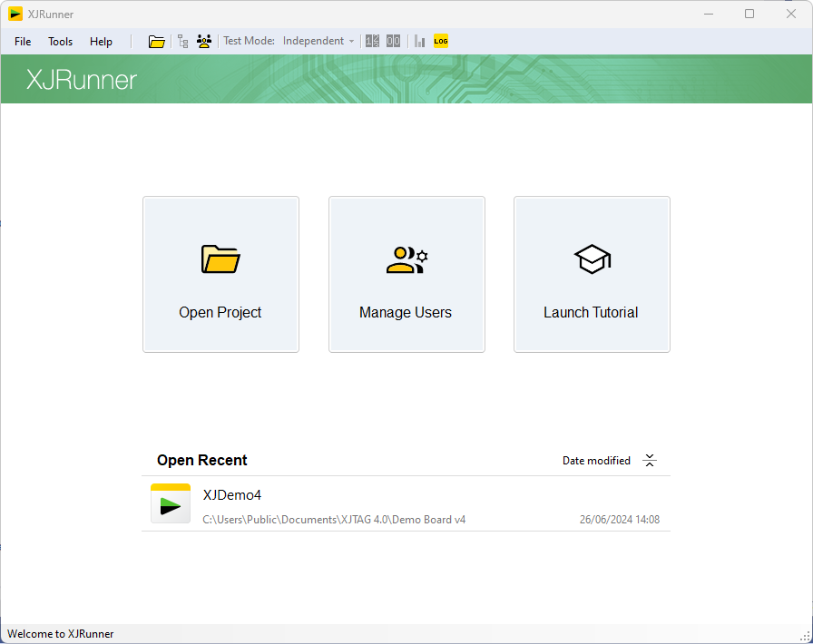Click the users group toolbar icon
Viewport: 813px width, 644px height.
click(204, 41)
